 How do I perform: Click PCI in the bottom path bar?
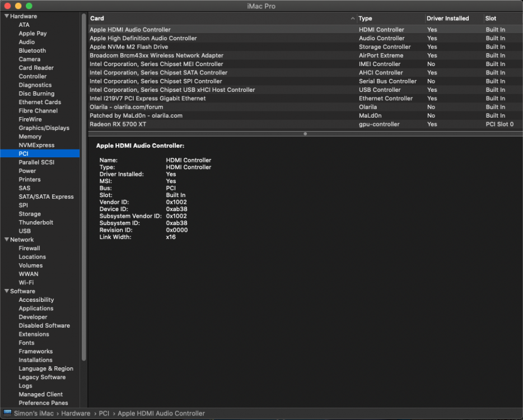[x=104, y=413]
